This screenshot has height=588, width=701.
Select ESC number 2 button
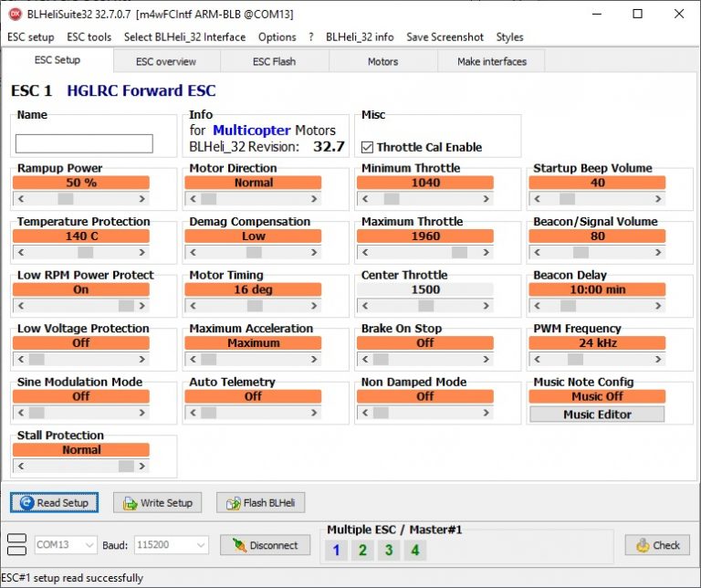362,550
